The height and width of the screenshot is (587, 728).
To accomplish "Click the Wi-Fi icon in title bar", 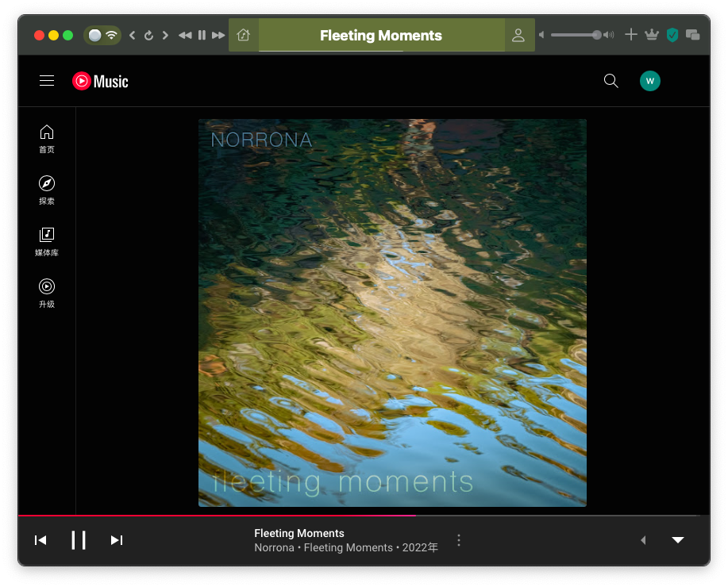I will coord(111,35).
